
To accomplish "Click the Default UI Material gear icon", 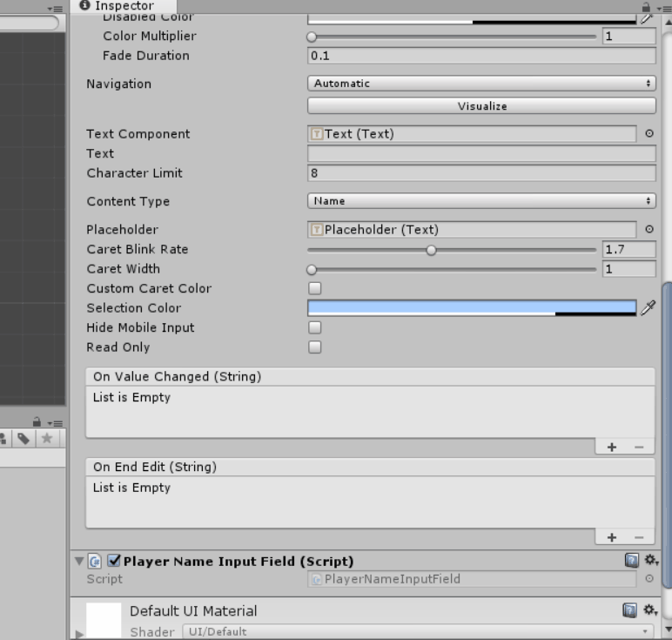I will [x=650, y=610].
